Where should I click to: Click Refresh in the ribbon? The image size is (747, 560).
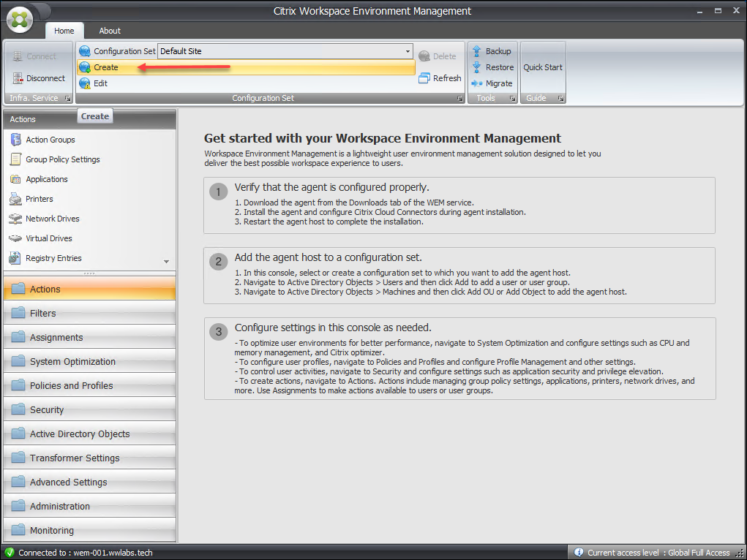point(440,78)
